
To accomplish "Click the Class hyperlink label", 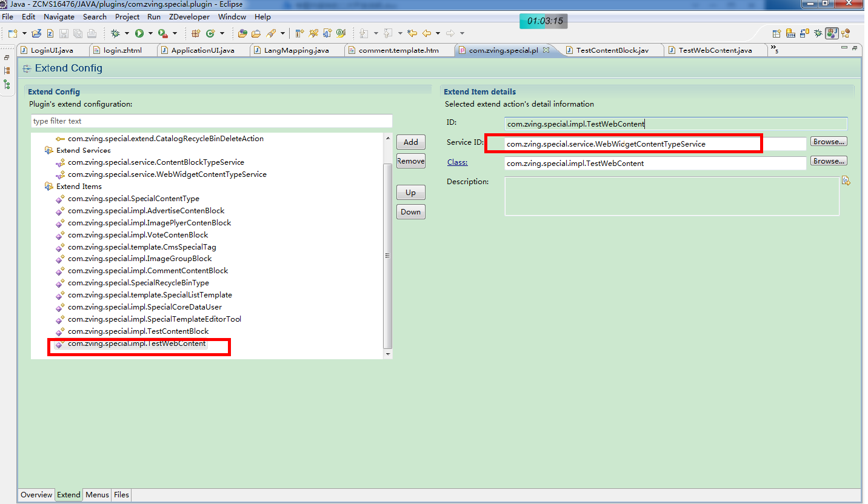I will pyautogui.click(x=457, y=162).
